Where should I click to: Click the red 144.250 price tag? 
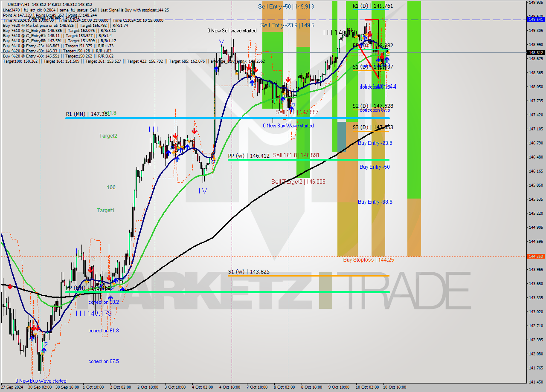click(x=536, y=257)
